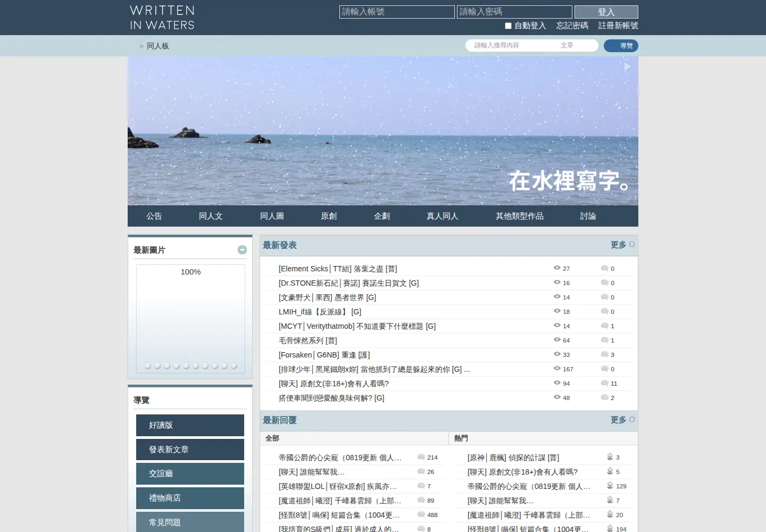Image resolution: width=766 pixels, height=532 pixels.
Task: Open 發表新文章 in the sidebar
Action: click(x=190, y=450)
